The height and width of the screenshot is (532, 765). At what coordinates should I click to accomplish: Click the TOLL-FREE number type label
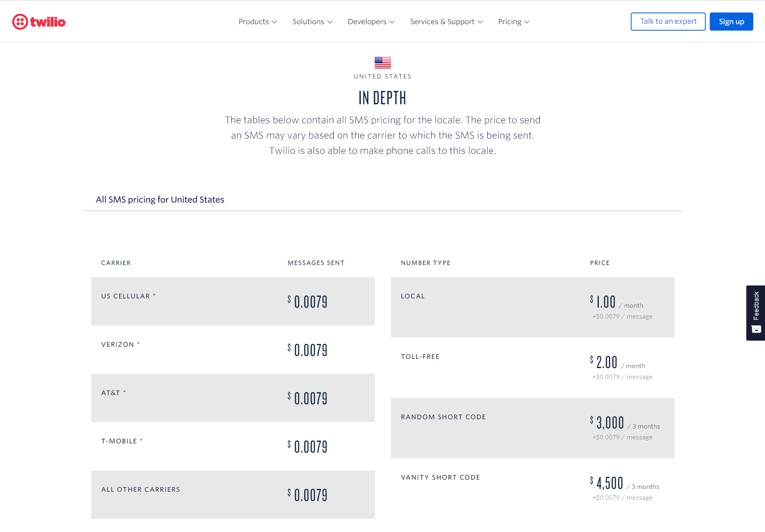pyautogui.click(x=420, y=356)
